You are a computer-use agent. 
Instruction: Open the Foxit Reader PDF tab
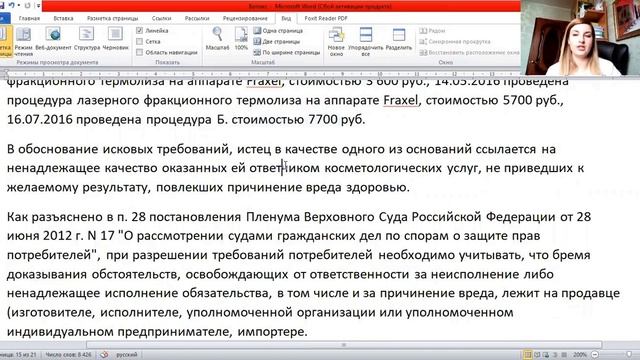point(326,18)
